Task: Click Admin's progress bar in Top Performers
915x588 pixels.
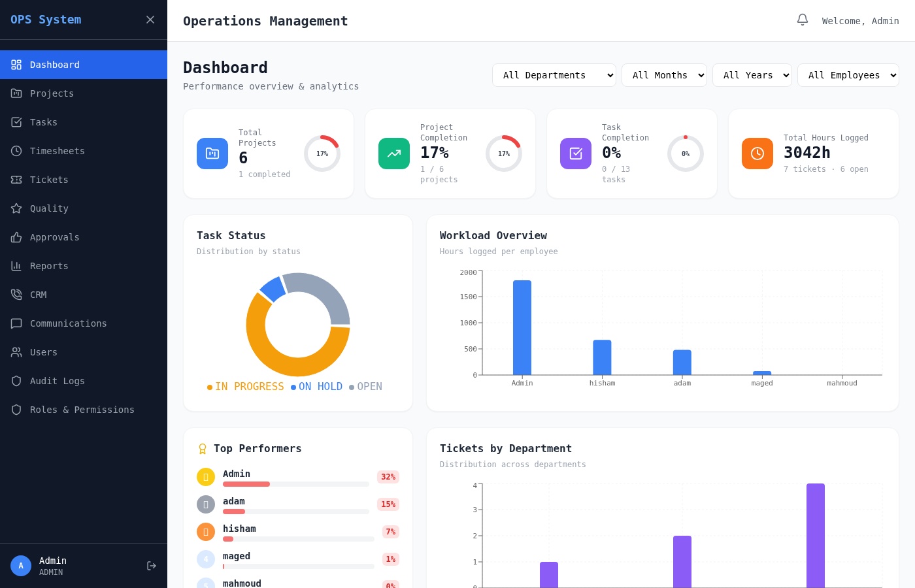Action: pos(295,484)
